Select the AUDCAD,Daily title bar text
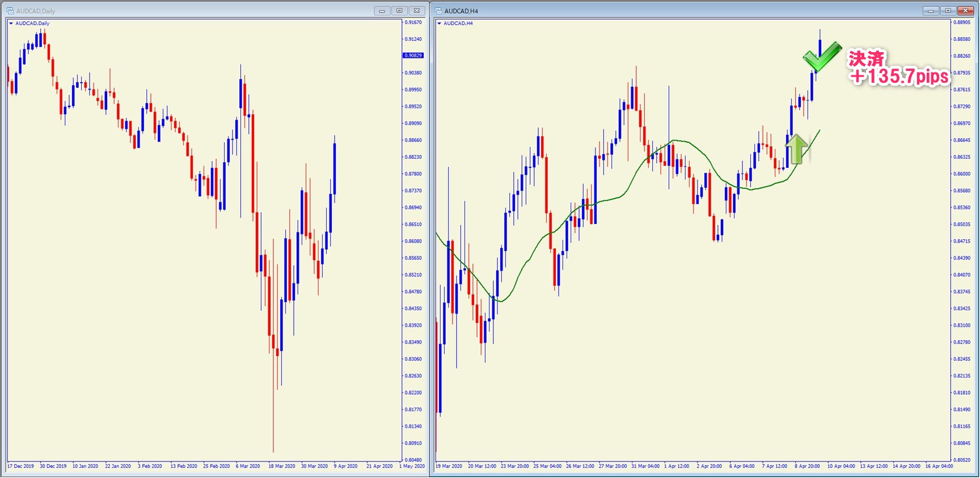The height and width of the screenshot is (478, 980). [x=36, y=11]
